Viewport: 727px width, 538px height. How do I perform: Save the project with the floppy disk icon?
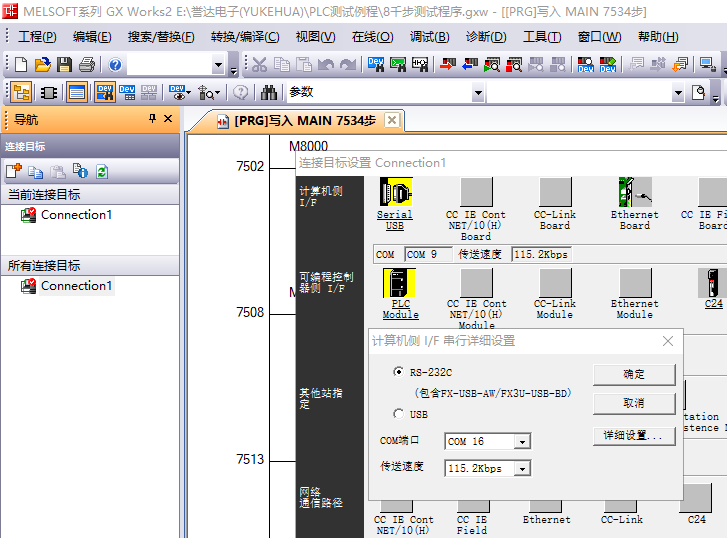64,64
